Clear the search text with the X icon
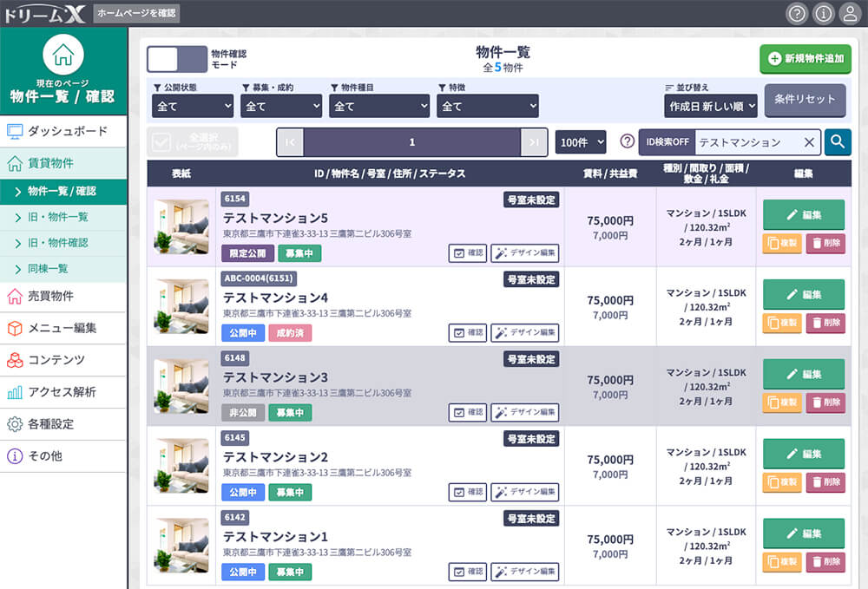The width and height of the screenshot is (868, 589). (x=809, y=142)
